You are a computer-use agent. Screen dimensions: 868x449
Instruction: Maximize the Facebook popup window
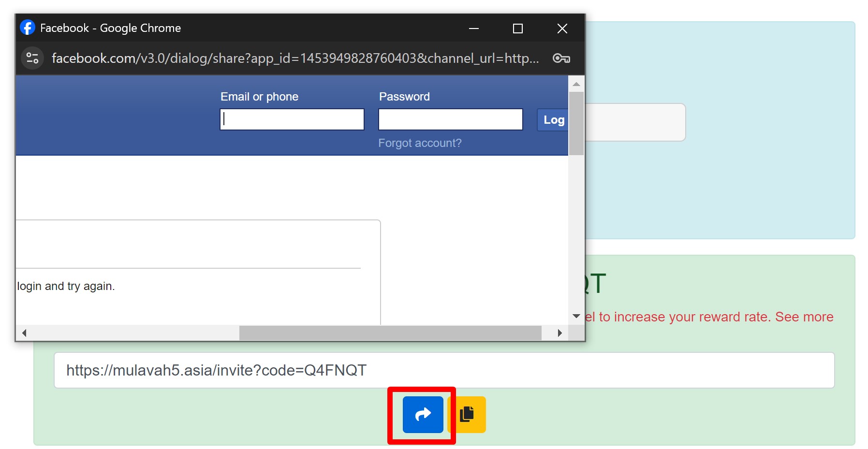click(517, 29)
